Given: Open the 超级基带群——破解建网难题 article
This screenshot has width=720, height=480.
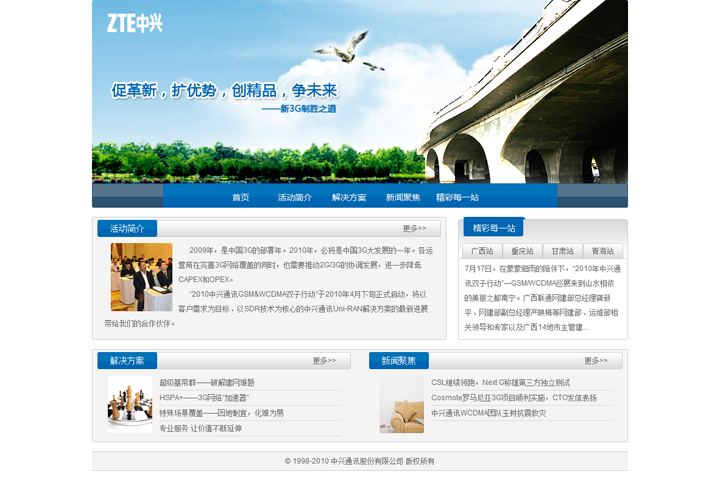Looking at the screenshot, I should (207, 383).
